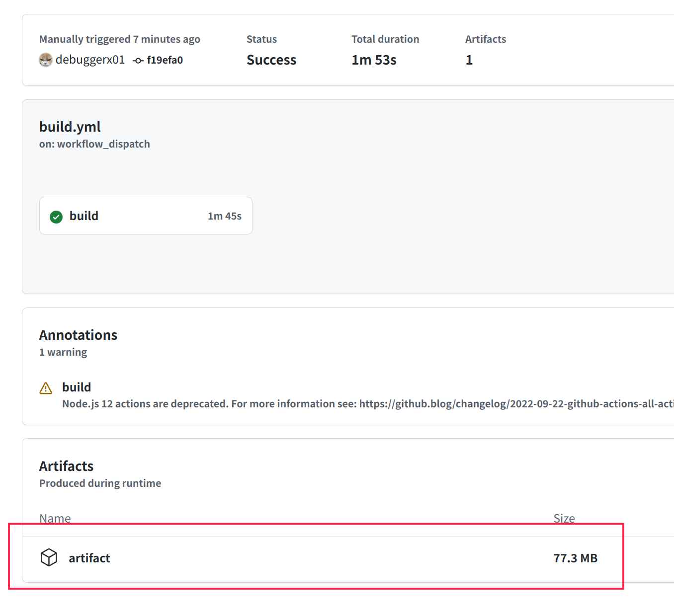The width and height of the screenshot is (674, 616).
Task: Click the 1 warning label under Annotations
Action: pyautogui.click(x=63, y=352)
